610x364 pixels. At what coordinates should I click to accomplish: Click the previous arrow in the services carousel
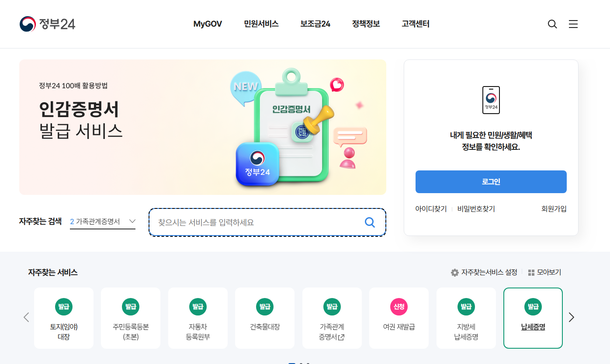coord(26,317)
